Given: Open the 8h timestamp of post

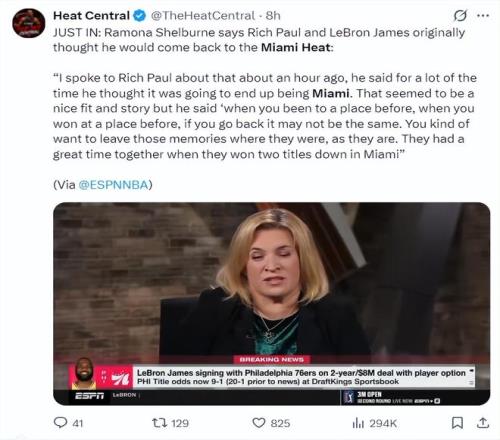Looking at the screenshot, I should (x=273, y=16).
